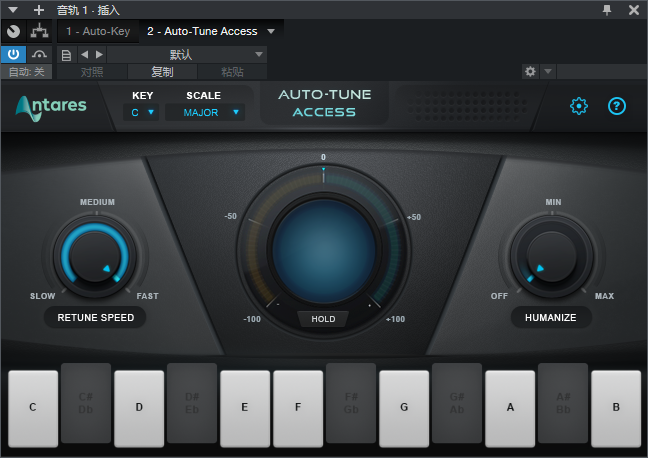
Task: Toggle the plugin power/bypass button
Action: click(x=14, y=54)
